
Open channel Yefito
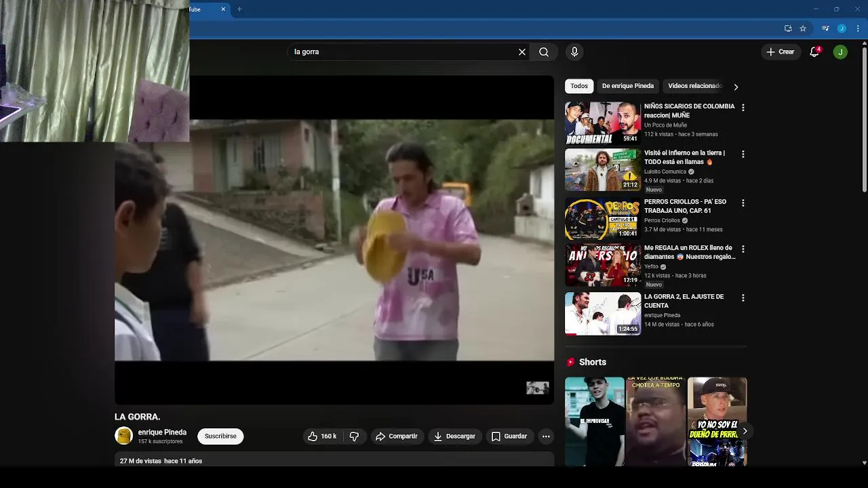click(x=651, y=267)
